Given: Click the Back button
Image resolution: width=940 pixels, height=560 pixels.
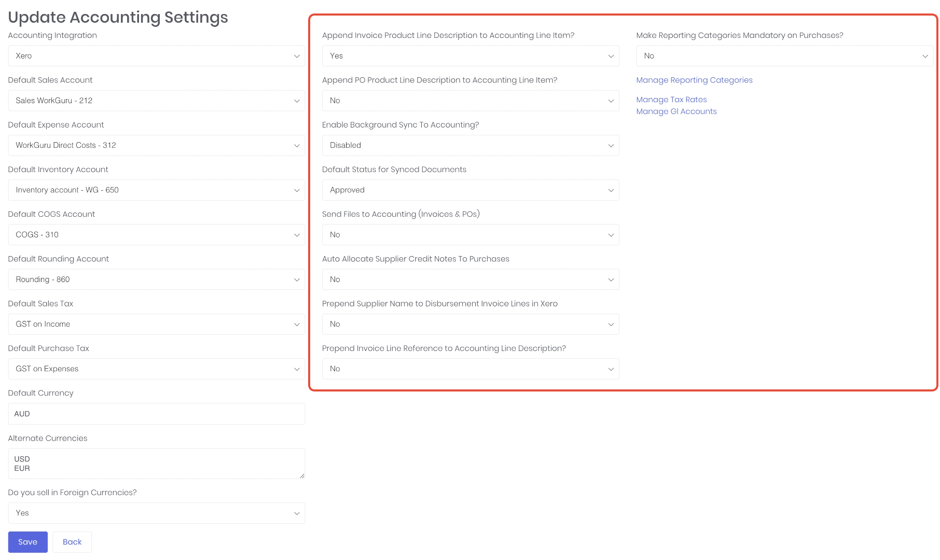Looking at the screenshot, I should tap(72, 542).
